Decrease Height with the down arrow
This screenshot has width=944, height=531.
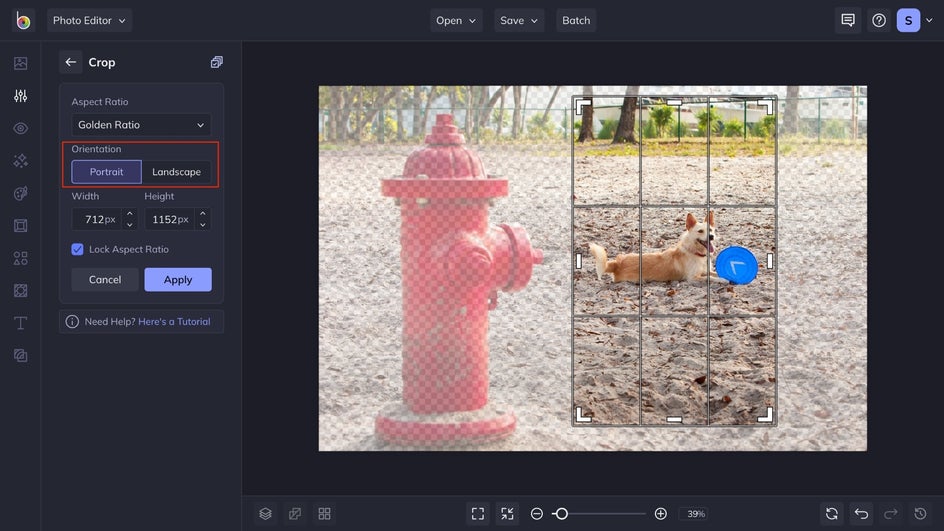click(203, 225)
